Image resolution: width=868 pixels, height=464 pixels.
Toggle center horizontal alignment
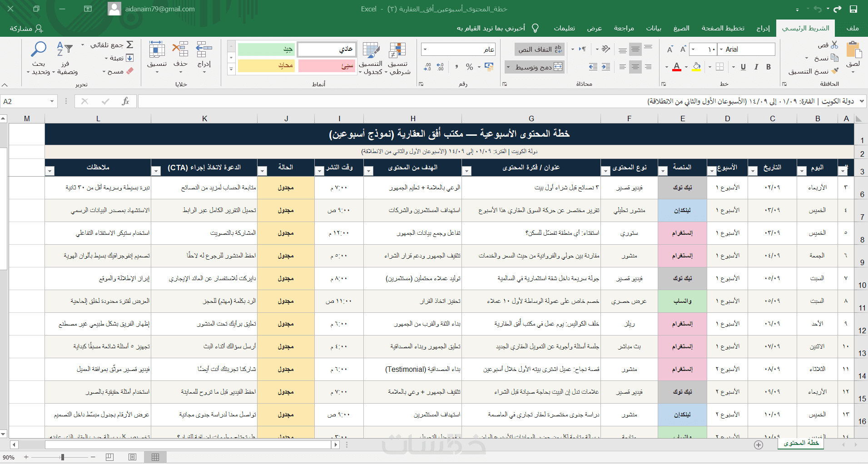[635, 67]
